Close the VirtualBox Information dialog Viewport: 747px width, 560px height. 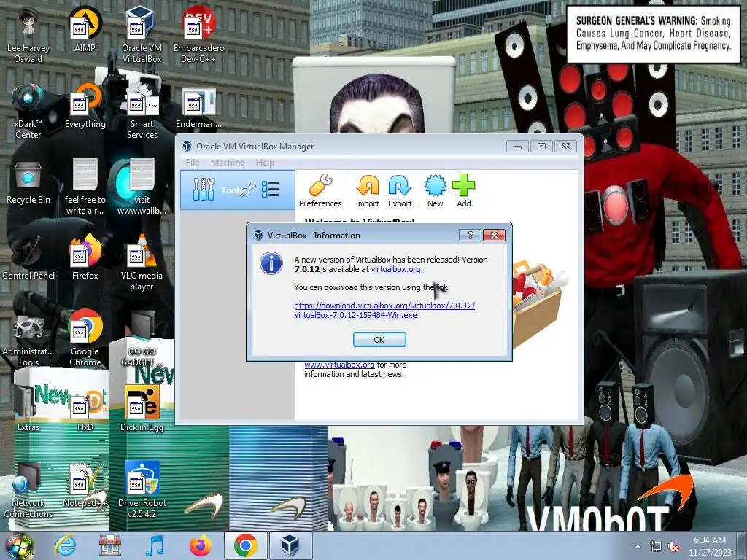[494, 236]
